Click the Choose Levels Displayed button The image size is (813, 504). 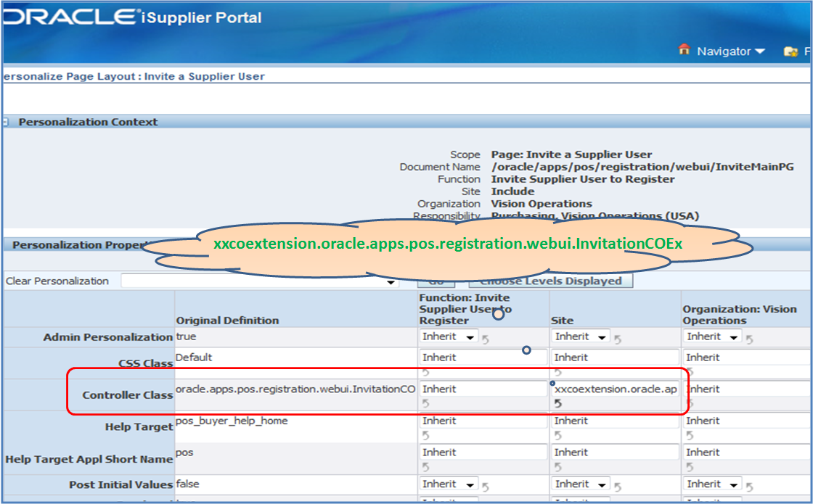coord(551,281)
